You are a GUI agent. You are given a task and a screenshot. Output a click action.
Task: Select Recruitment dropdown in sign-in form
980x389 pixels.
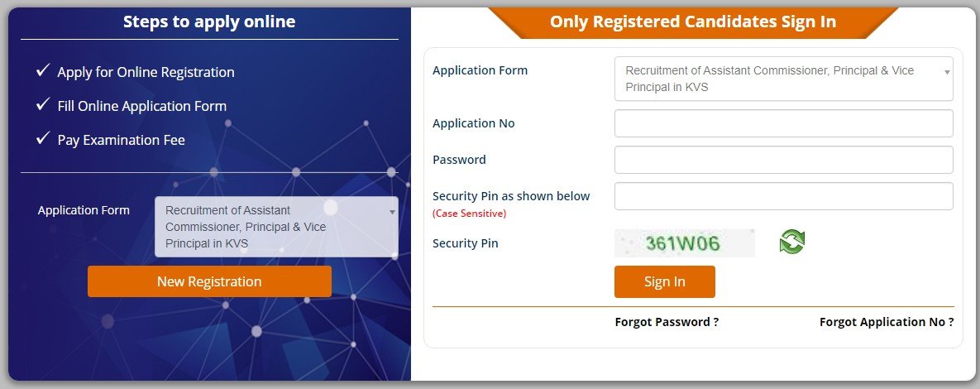tap(784, 79)
